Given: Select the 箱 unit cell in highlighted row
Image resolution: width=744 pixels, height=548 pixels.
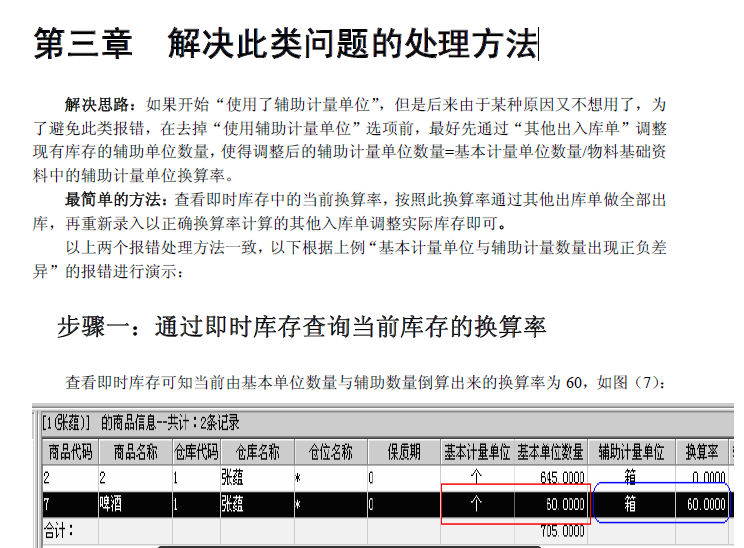Looking at the screenshot, I should pyautogui.click(x=631, y=505).
